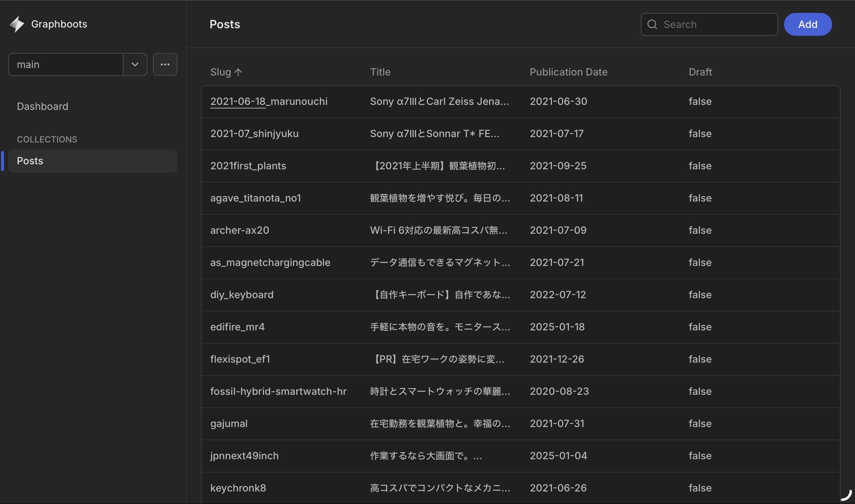Click the ascending sort arrow next to Slug
This screenshot has height=504, width=855.
pyautogui.click(x=239, y=72)
